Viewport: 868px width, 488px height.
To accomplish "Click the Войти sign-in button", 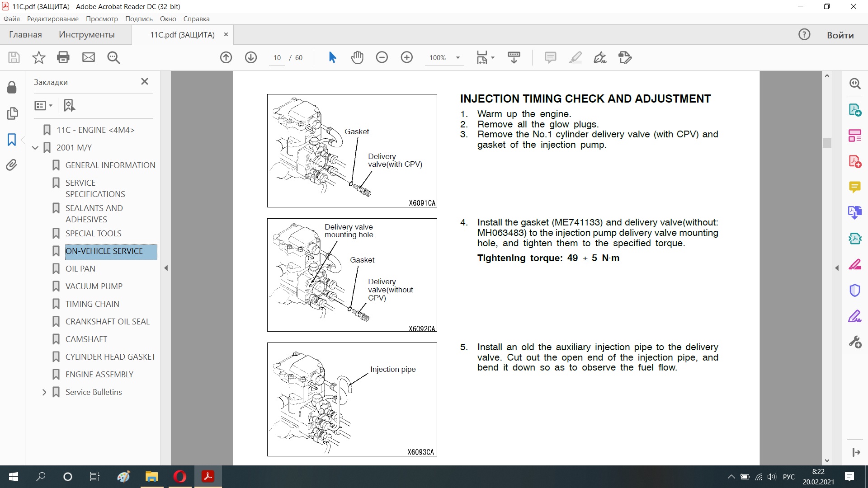I will pyautogui.click(x=840, y=35).
